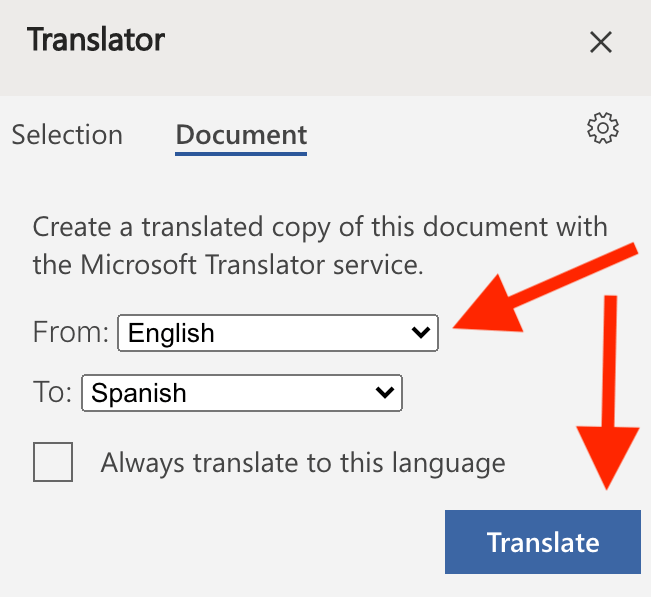Image resolution: width=651 pixels, height=597 pixels.
Task: Open the To language dropdown
Action: coord(242,393)
